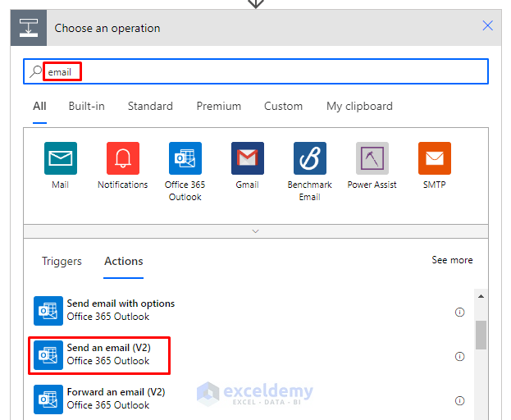Open the My clipboard tab
The image size is (511, 420).
coord(359,107)
